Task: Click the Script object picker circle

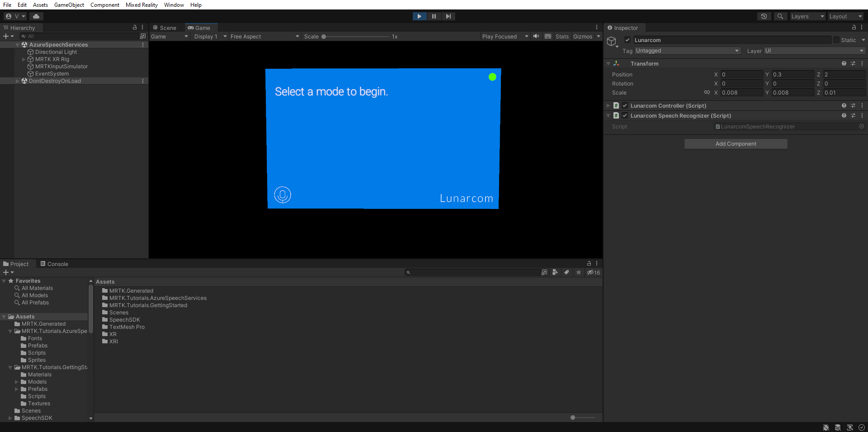Action: [x=862, y=127]
